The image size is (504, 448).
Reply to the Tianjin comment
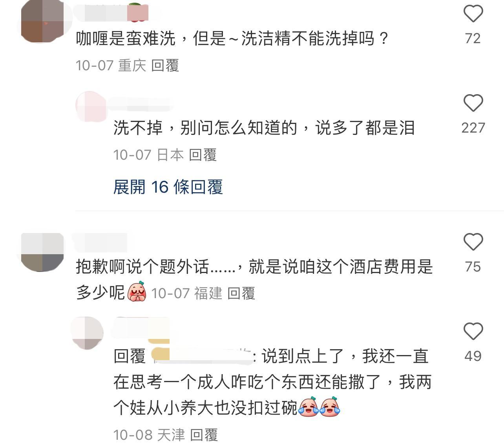coord(204,435)
